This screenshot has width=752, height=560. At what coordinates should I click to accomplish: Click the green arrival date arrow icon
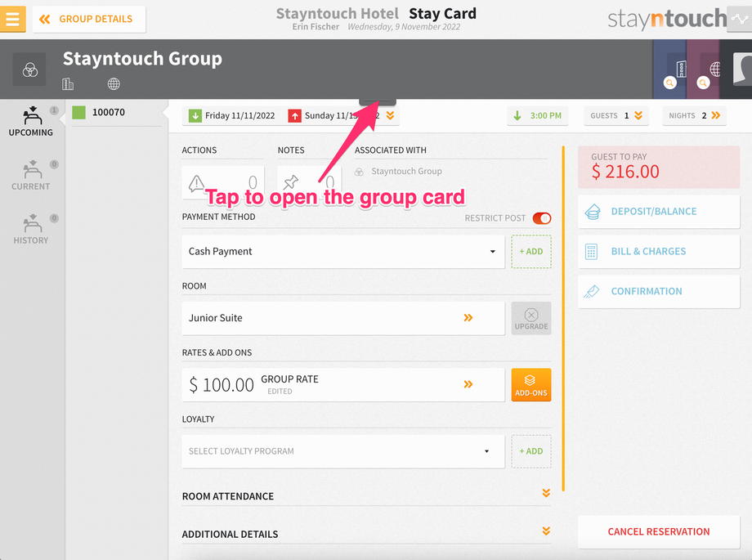point(195,115)
